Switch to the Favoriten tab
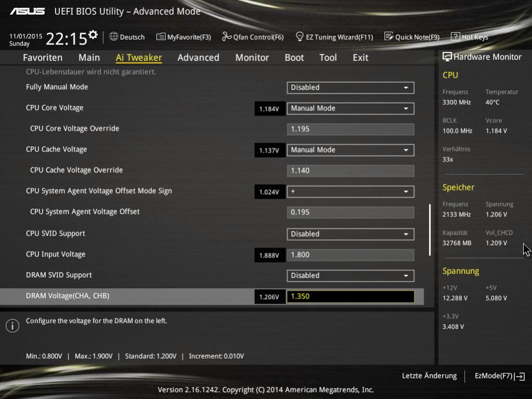Viewport: 532px width, 399px height. 43,58
